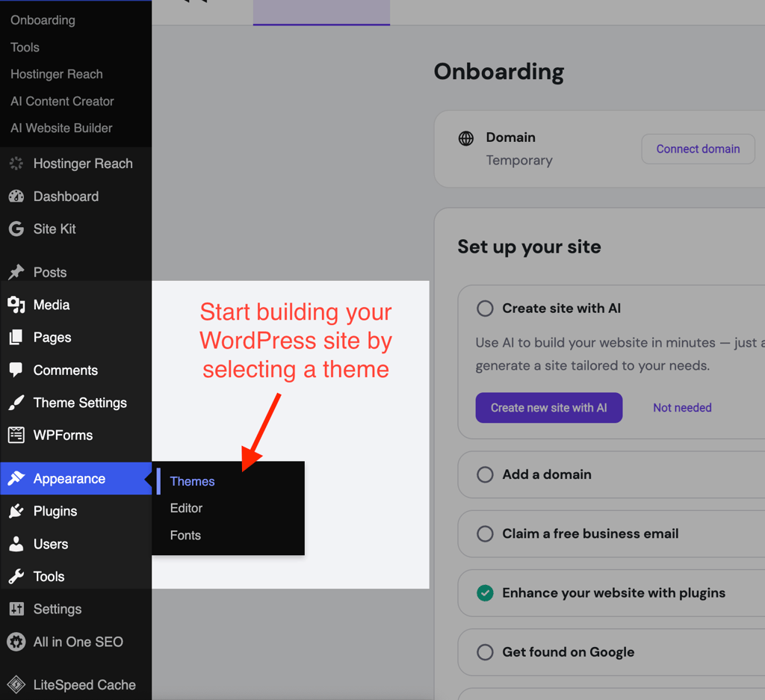Image resolution: width=765 pixels, height=700 pixels.
Task: Open the Users menu label
Action: click(x=51, y=544)
